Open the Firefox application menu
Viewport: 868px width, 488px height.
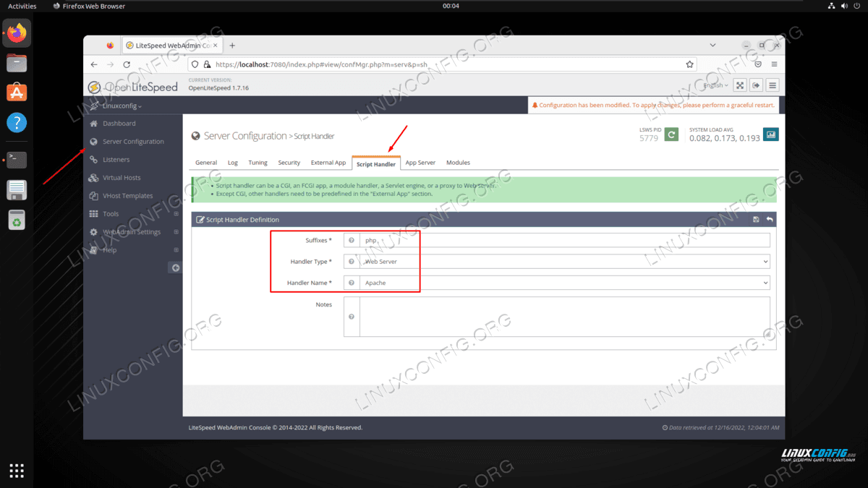coord(775,64)
